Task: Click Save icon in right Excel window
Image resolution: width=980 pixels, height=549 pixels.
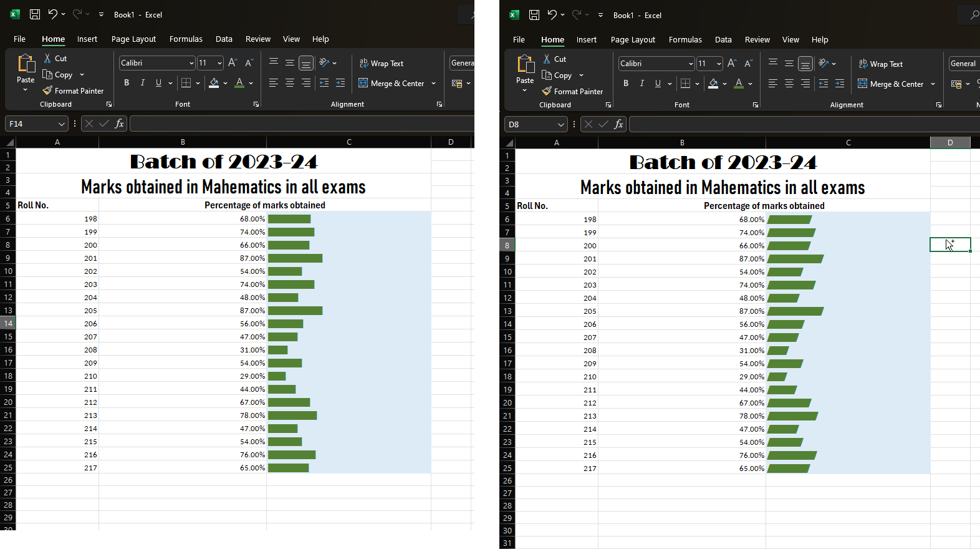Action: click(534, 15)
